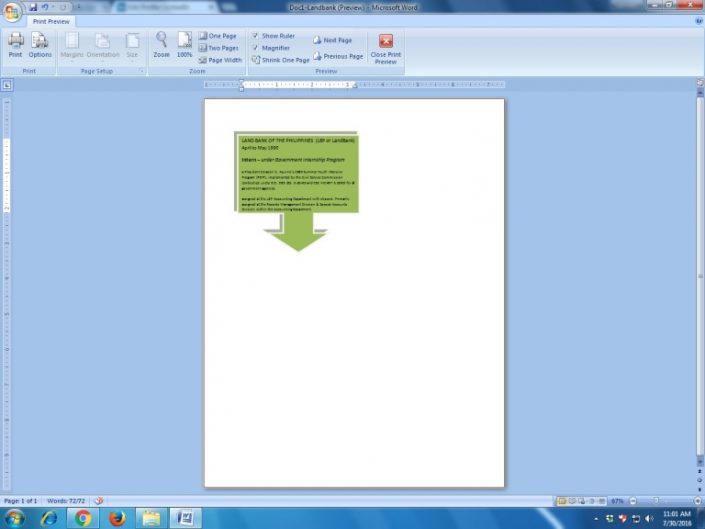
Task: Switch to Draft view icon
Action: [602, 501]
